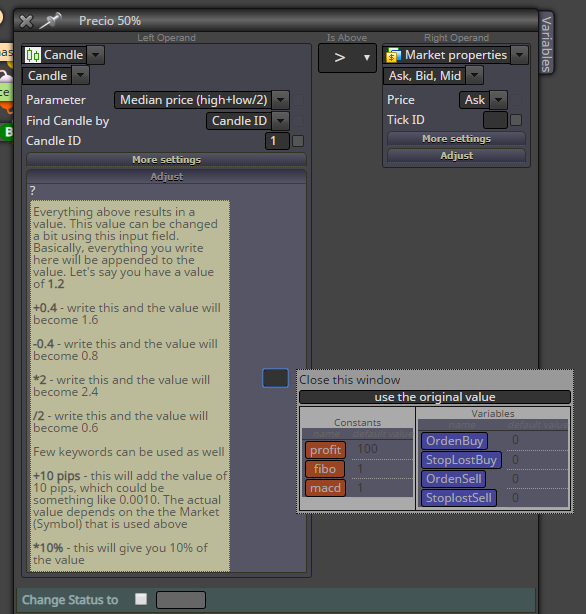Toggle the pin icon in title bar
This screenshot has width=586, height=614.
coord(51,20)
